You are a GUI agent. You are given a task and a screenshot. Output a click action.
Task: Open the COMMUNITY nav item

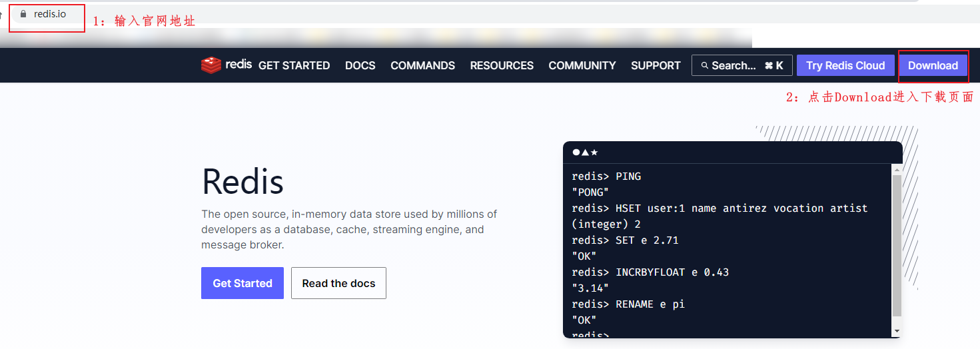click(582, 65)
